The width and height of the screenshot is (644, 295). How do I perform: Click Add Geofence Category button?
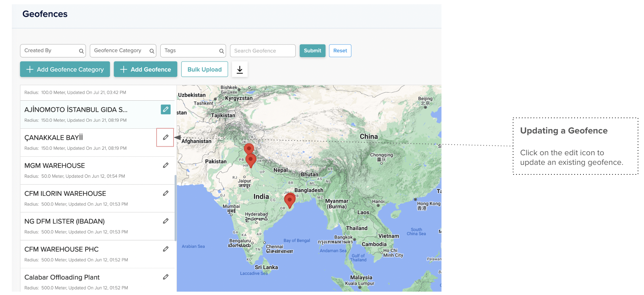coord(65,69)
